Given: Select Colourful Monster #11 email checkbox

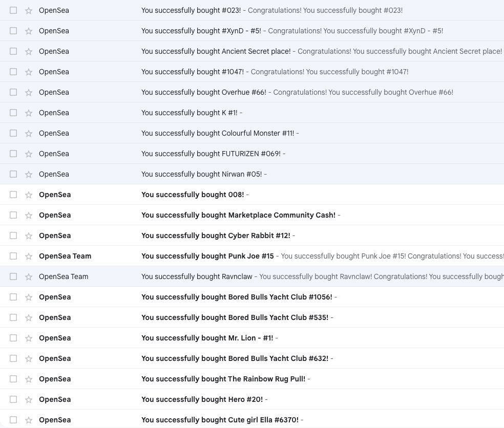Looking at the screenshot, I should pos(13,133).
